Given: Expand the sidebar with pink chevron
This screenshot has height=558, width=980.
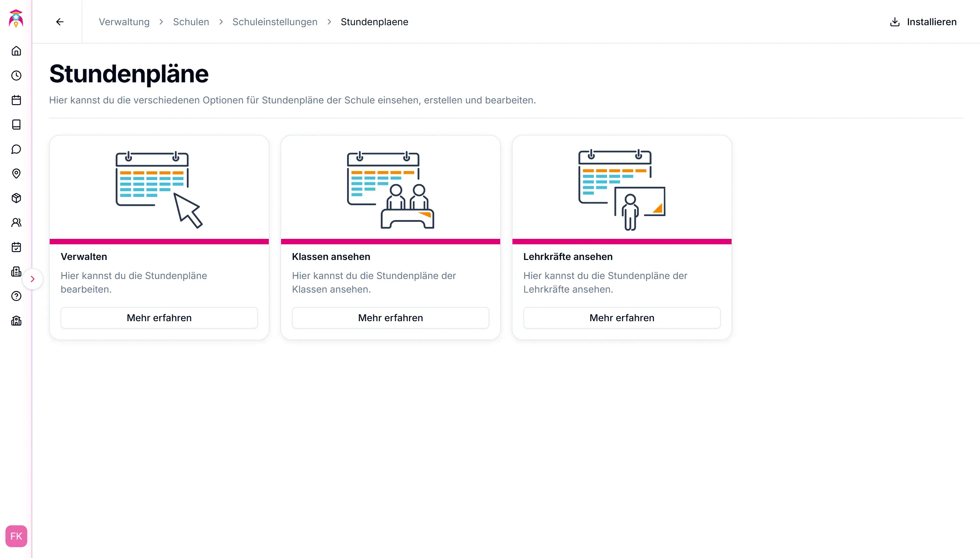Looking at the screenshot, I should coord(33,279).
